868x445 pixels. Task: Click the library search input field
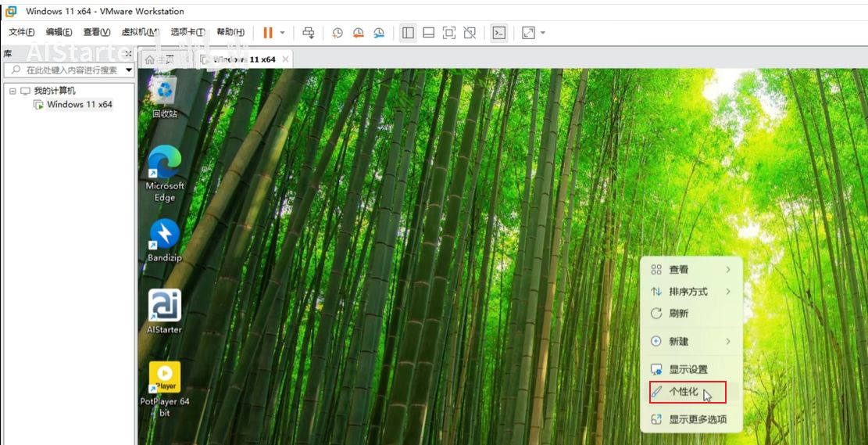70,70
